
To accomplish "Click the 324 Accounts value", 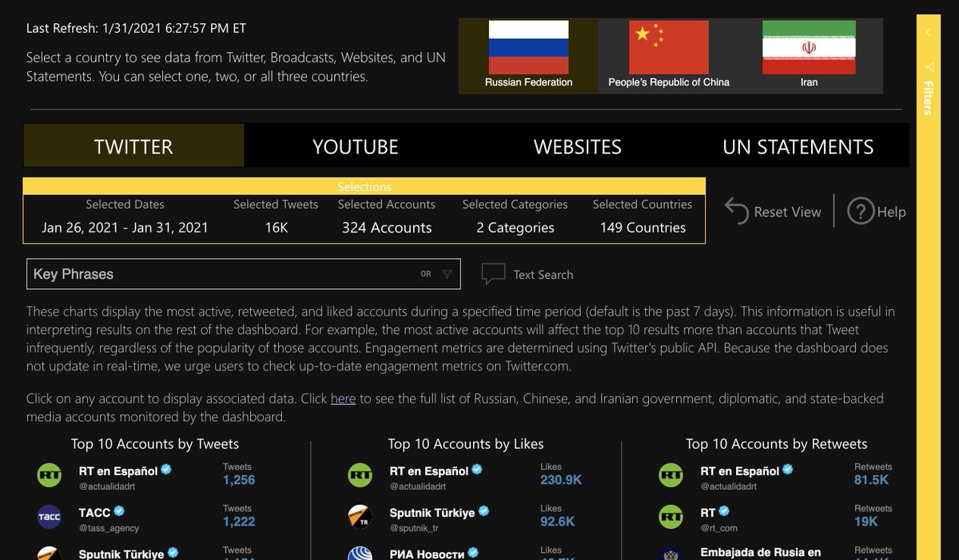I will coord(387,228).
